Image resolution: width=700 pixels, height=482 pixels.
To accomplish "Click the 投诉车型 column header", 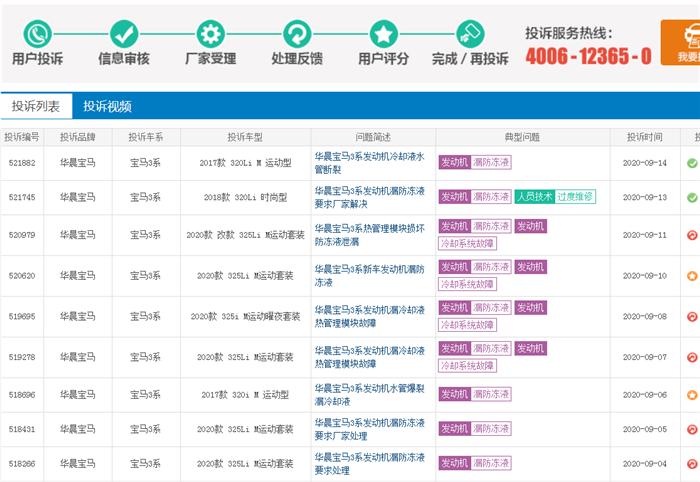I will [x=245, y=137].
